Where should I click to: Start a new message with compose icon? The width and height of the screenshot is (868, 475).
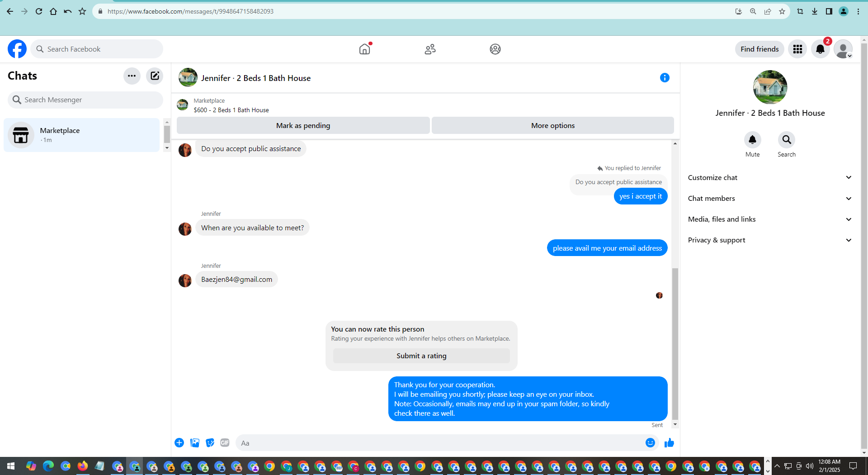155,76
